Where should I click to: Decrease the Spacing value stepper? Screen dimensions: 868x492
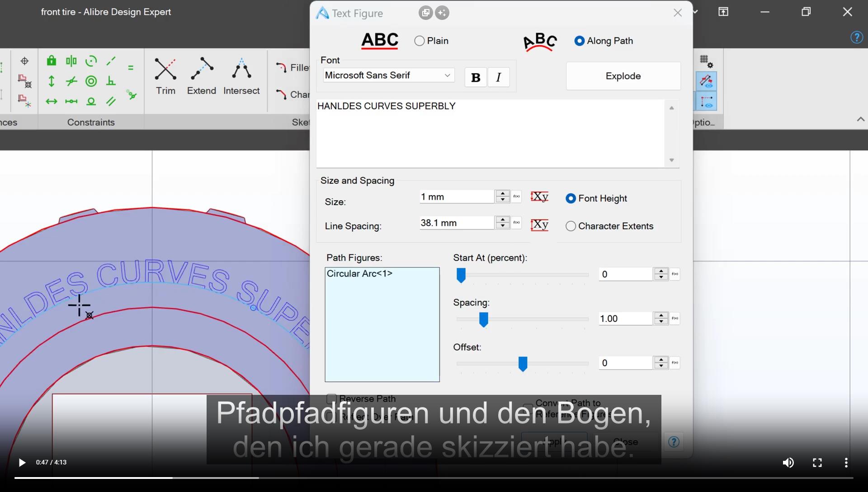661,322
